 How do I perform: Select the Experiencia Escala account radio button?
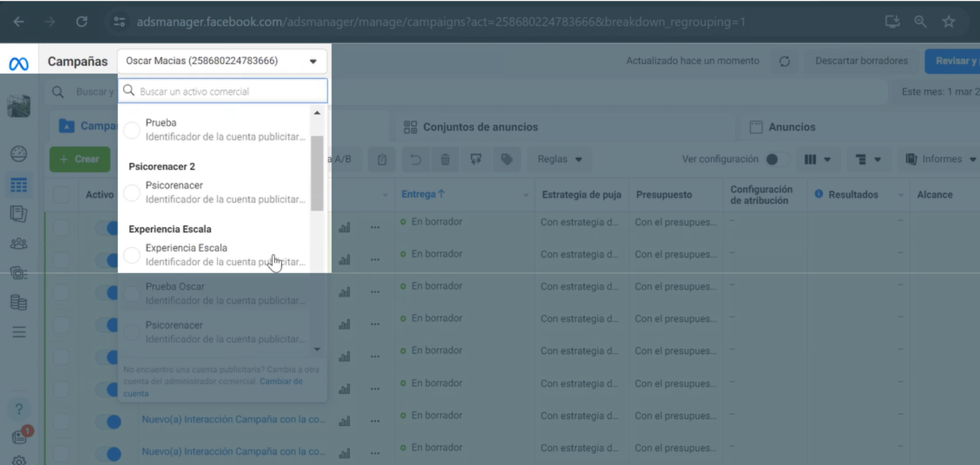[x=131, y=255]
